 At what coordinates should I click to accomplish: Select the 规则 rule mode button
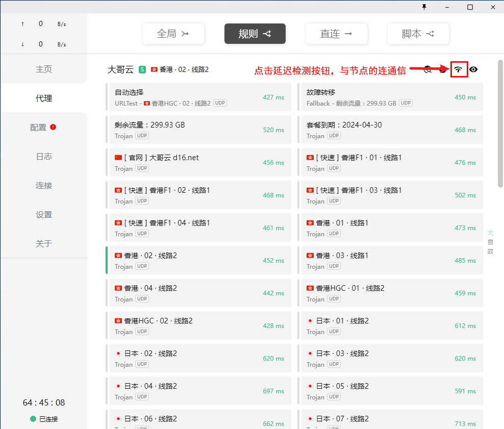[x=255, y=34]
